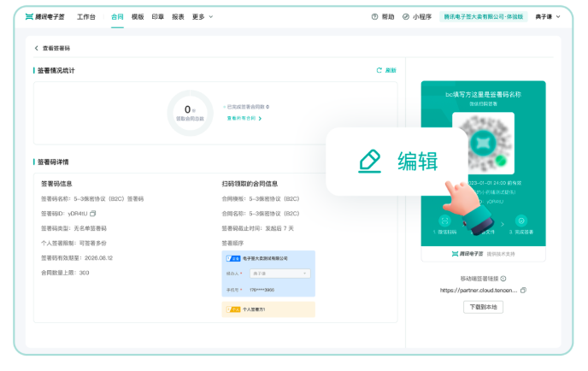Click the 已完成签署合同数 0 legend entry

[246, 107]
